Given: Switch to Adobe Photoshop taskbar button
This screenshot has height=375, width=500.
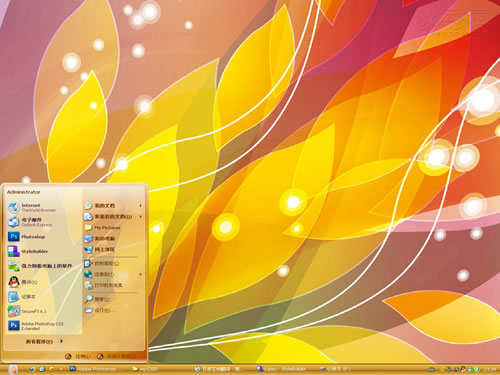Looking at the screenshot, I should pos(93,369).
